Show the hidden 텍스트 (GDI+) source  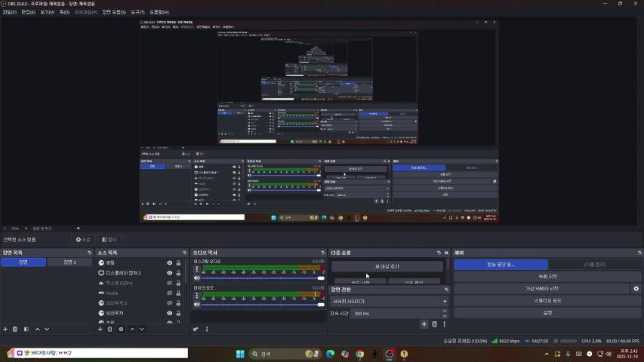coord(170,283)
